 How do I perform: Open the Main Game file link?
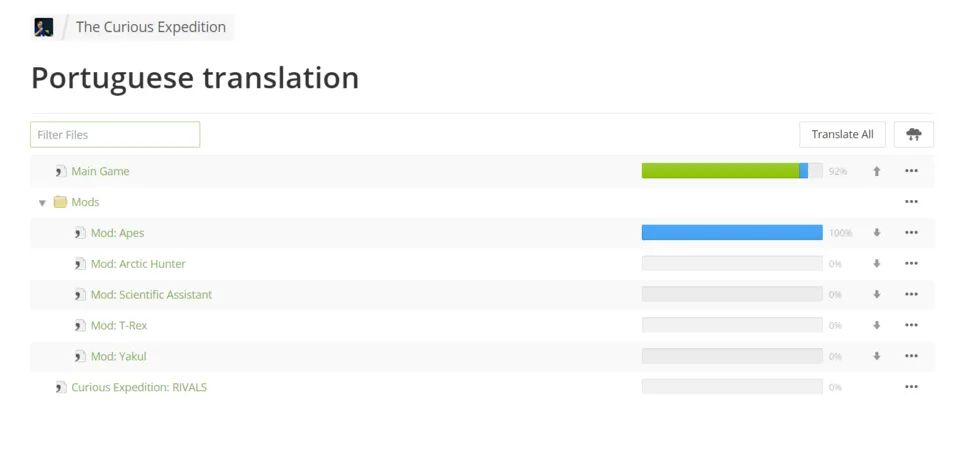coord(100,171)
